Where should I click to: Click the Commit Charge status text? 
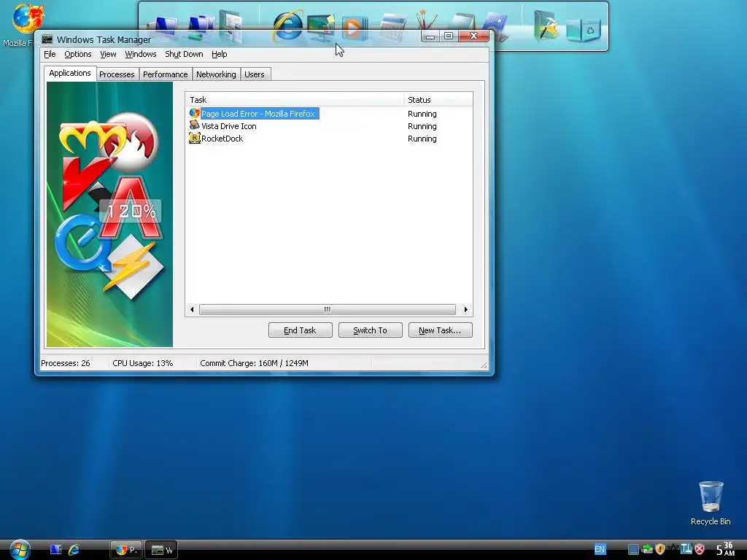pyautogui.click(x=254, y=363)
